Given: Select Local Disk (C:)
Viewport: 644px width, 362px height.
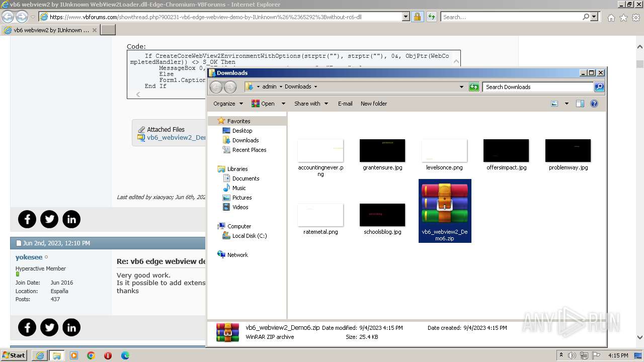Looking at the screenshot, I should click(x=250, y=236).
